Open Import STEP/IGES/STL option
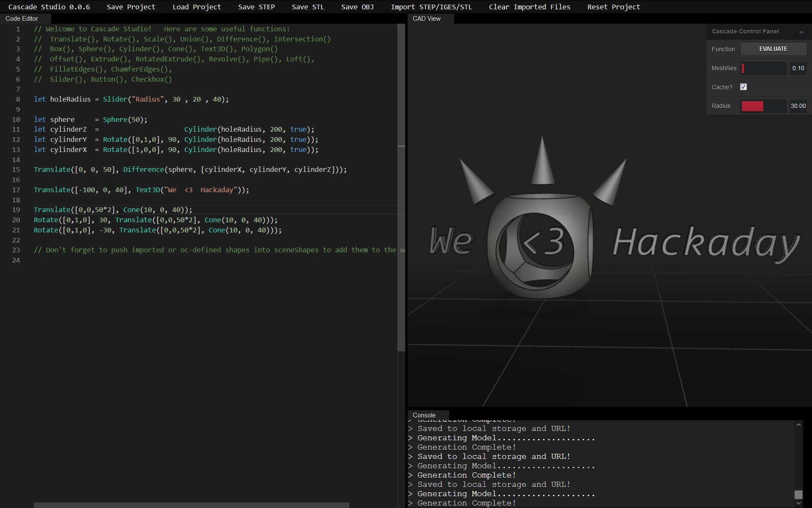 (x=431, y=7)
